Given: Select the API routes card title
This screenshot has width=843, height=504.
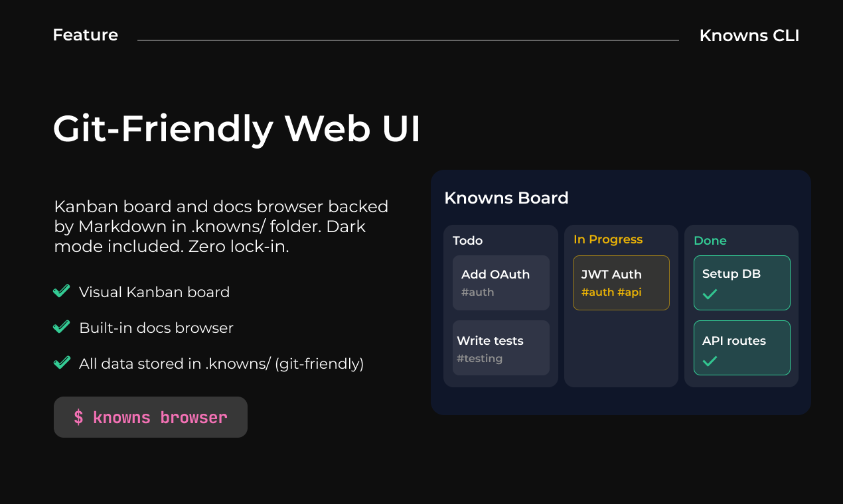Looking at the screenshot, I should point(733,341).
